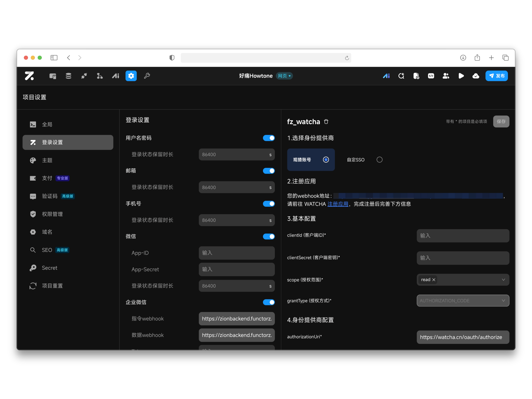Select 观猹账号 identity provider
Viewport: 532px width, 399px height.
(311, 160)
